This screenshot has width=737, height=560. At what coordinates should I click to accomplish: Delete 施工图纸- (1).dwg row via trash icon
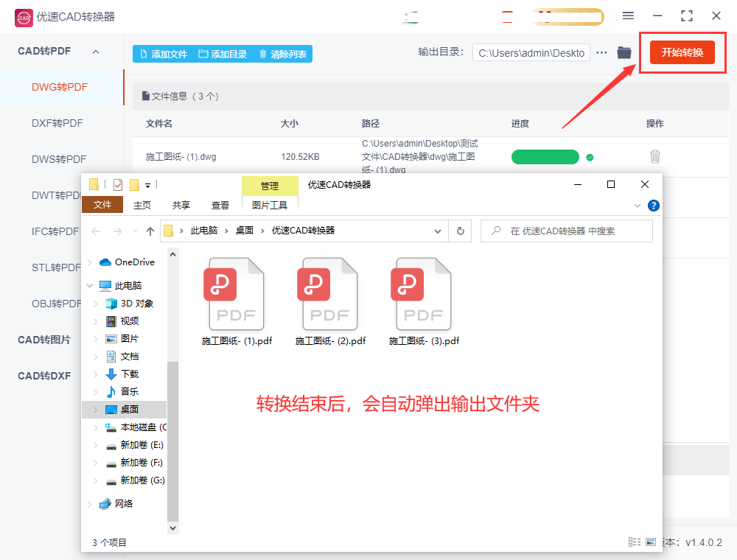point(654,156)
